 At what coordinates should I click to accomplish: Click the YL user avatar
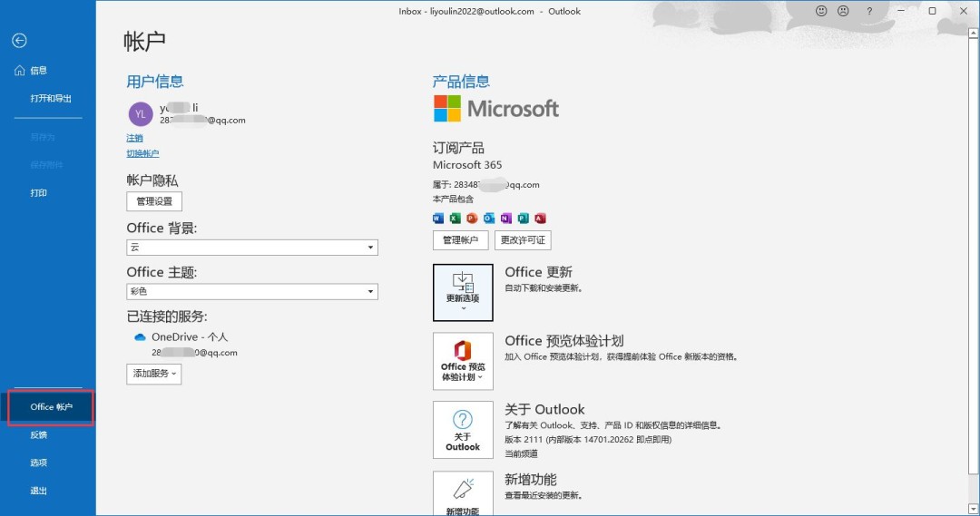[141, 114]
